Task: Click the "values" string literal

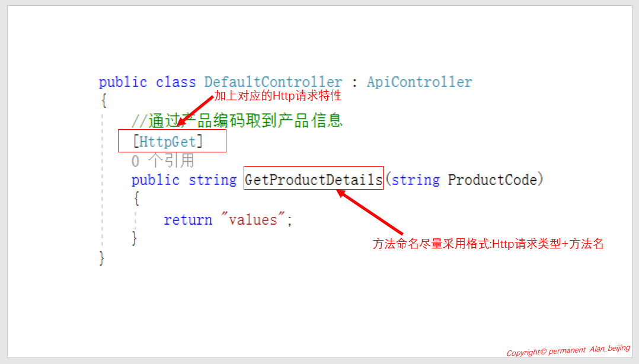Action: click(253, 219)
